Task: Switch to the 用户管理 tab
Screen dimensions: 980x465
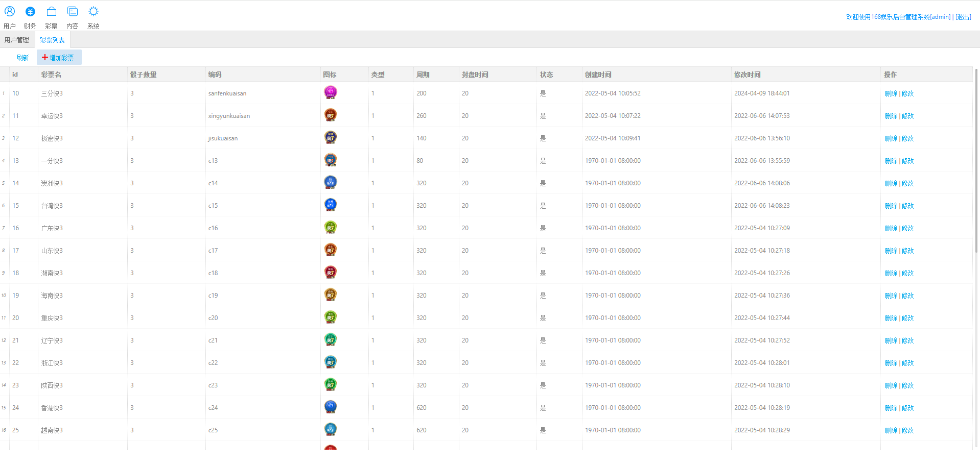Action: pos(17,40)
